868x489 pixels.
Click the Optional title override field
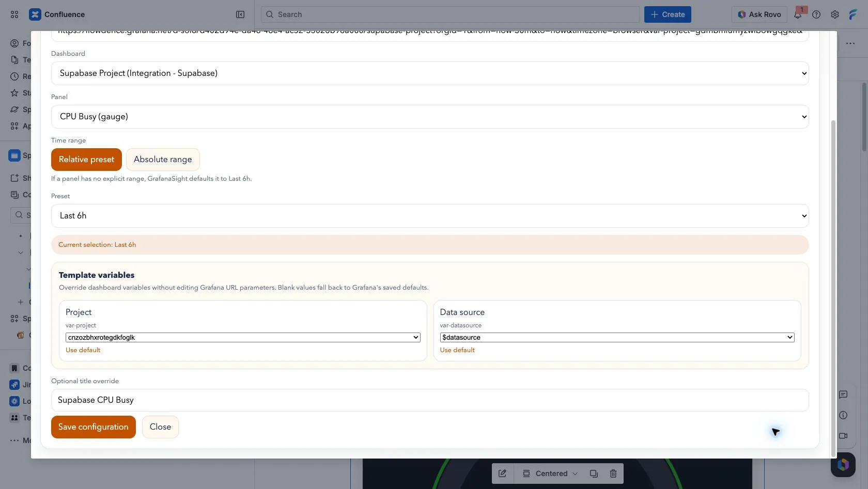(430, 400)
